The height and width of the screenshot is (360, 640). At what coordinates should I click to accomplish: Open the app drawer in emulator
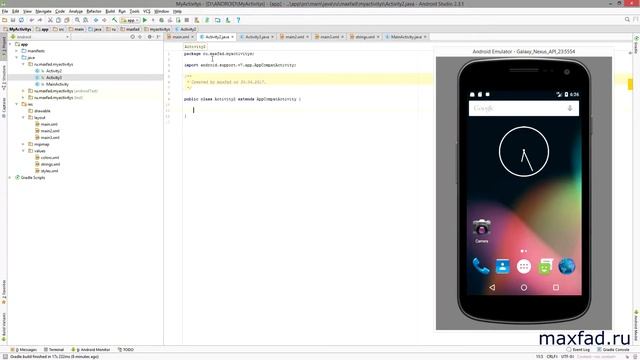coord(524,267)
